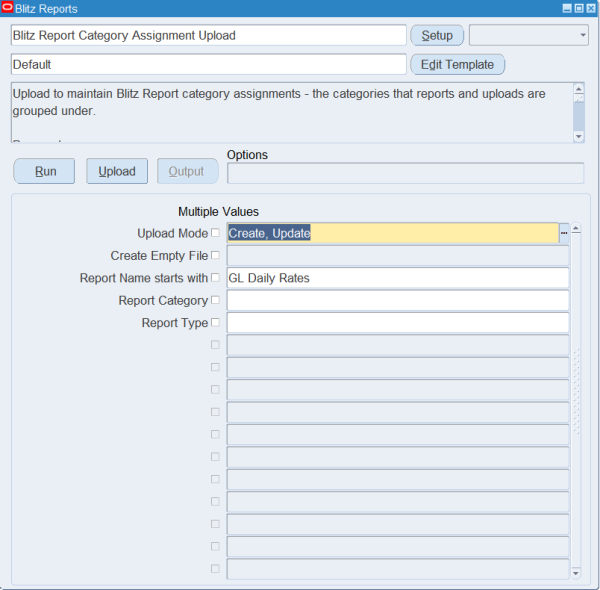
Task: Click the report name field
Action: click(x=209, y=36)
